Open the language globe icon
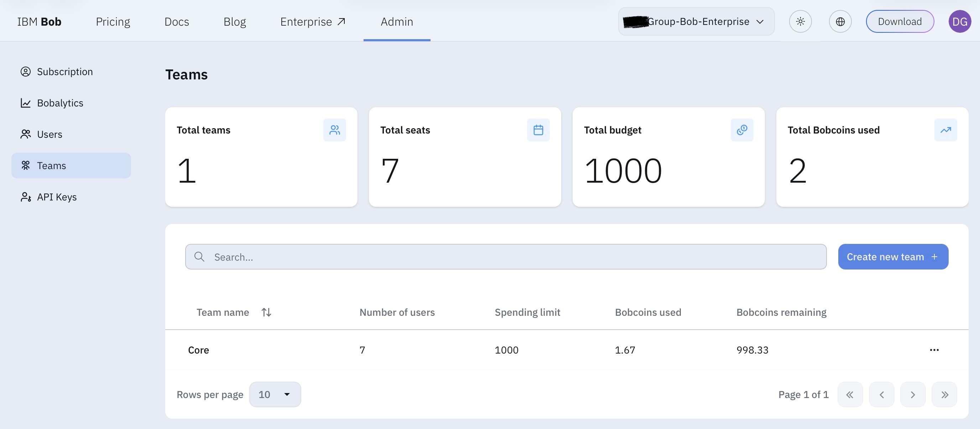This screenshot has height=429, width=980. 840,22
